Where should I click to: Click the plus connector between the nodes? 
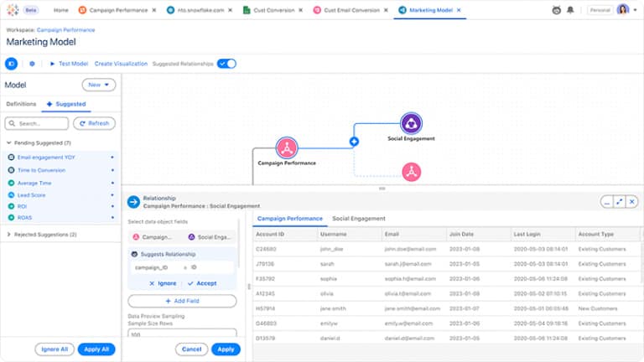point(354,142)
